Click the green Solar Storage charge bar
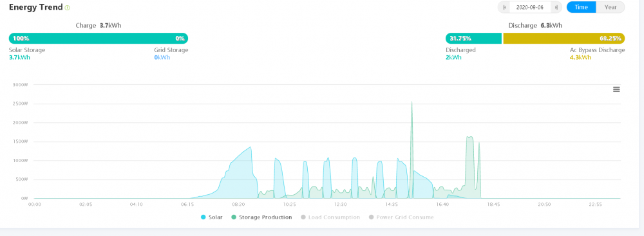The height and width of the screenshot is (236, 644). pos(99,38)
